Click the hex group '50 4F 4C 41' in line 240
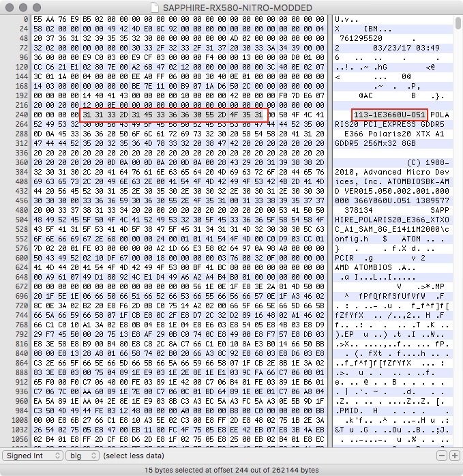463x476 pixels. coord(301,115)
